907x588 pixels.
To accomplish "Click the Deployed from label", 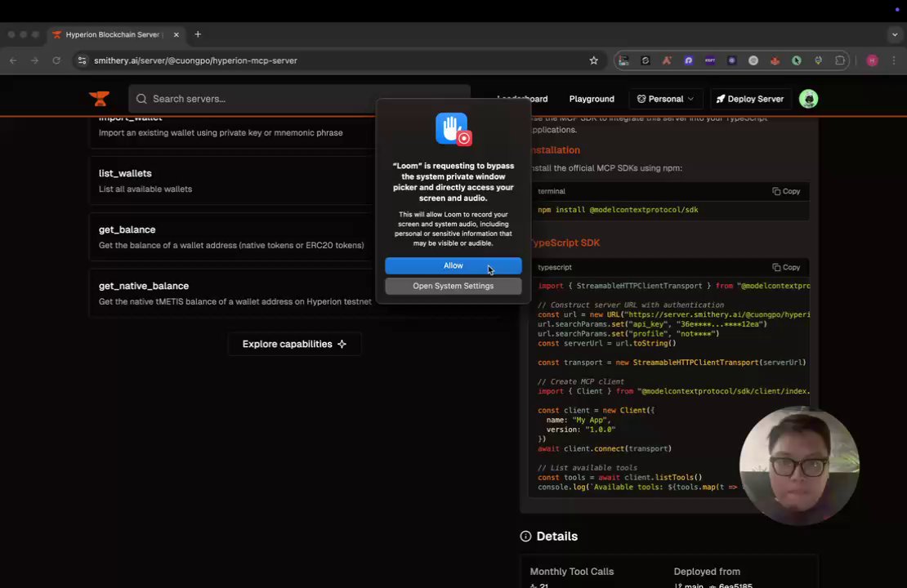I will [707, 572].
